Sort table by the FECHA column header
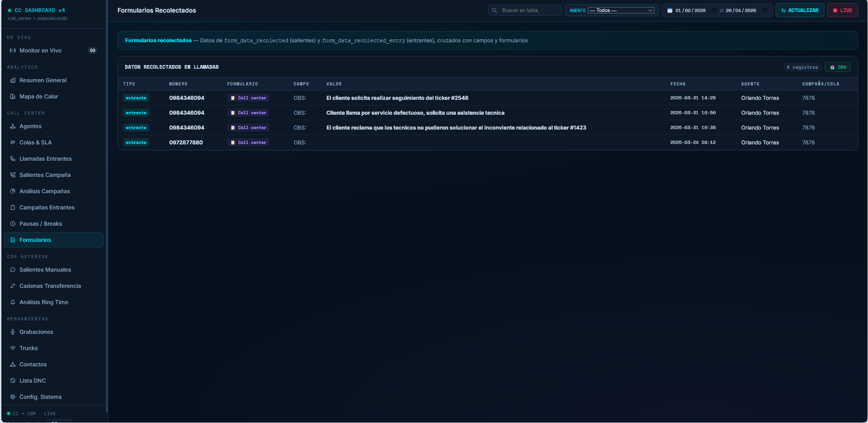The image size is (868, 423). tap(678, 84)
